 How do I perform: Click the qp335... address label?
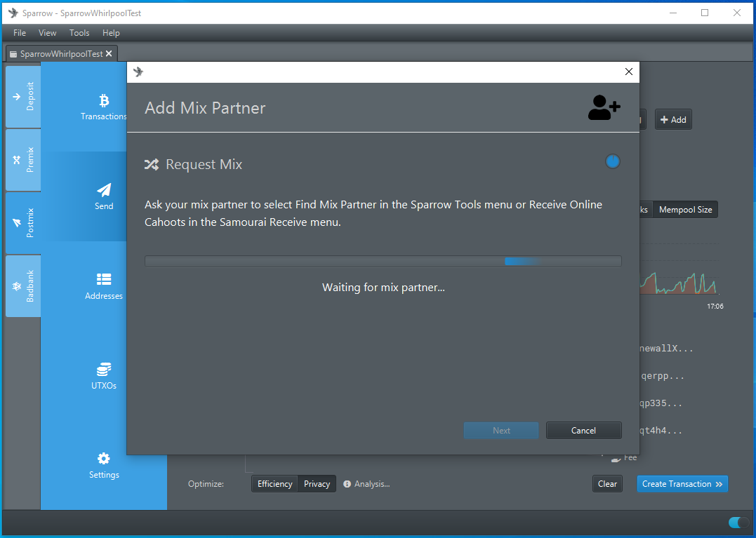pyautogui.click(x=661, y=403)
